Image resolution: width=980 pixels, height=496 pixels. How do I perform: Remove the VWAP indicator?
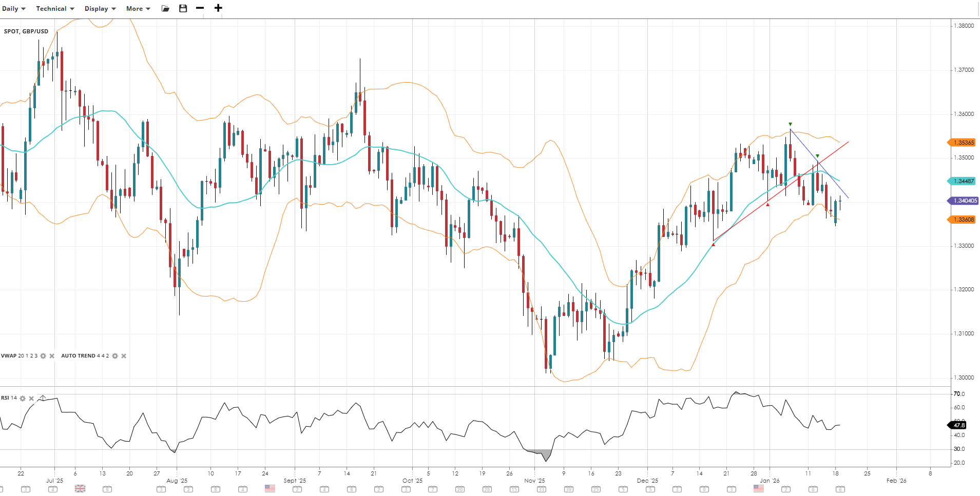(x=52, y=356)
